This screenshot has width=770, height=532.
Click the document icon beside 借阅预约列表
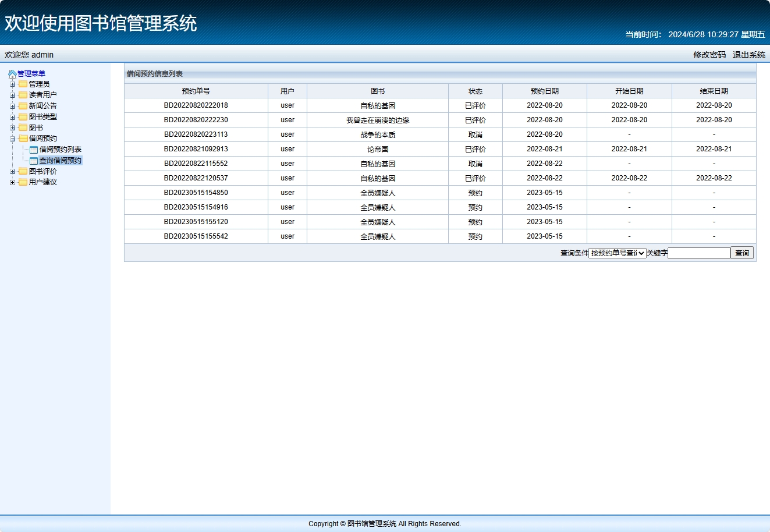(x=34, y=149)
